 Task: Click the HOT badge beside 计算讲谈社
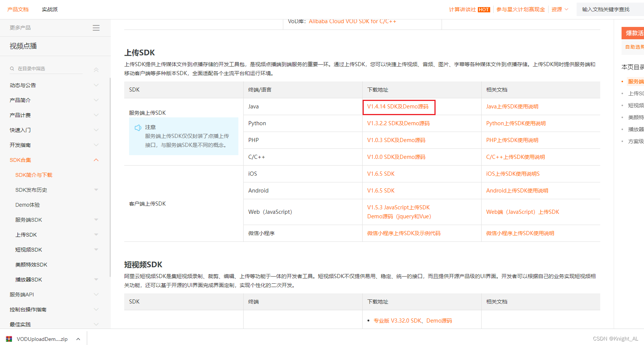click(x=483, y=9)
